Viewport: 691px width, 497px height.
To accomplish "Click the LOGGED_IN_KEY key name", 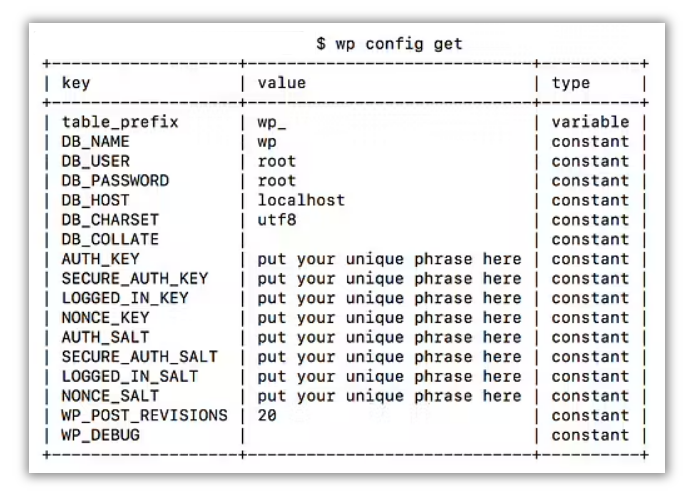I will [x=125, y=298].
